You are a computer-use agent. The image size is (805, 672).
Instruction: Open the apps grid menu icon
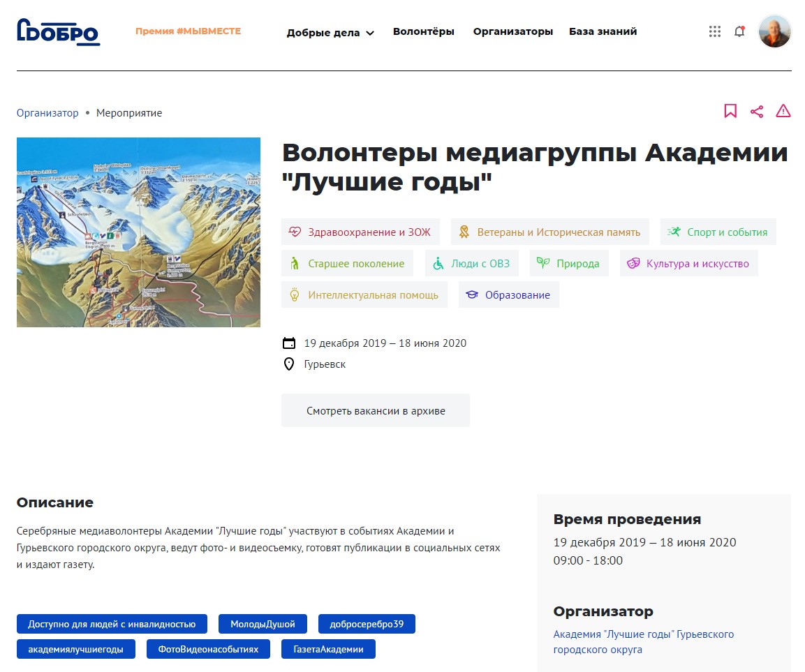[715, 32]
